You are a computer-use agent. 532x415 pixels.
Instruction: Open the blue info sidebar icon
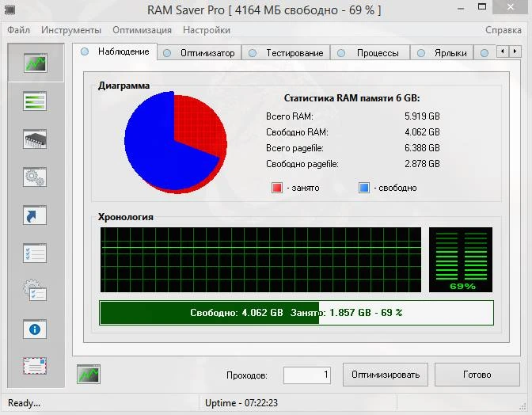pyautogui.click(x=35, y=329)
